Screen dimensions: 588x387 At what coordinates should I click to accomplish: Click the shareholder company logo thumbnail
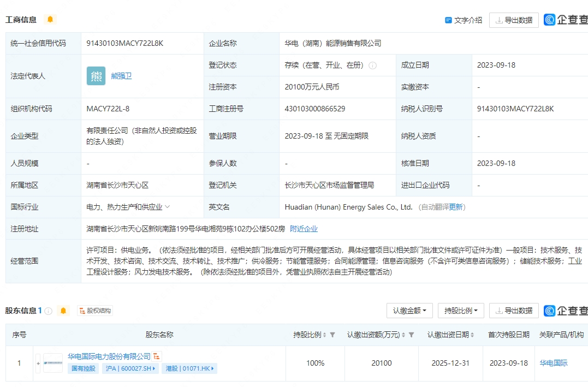click(53, 363)
